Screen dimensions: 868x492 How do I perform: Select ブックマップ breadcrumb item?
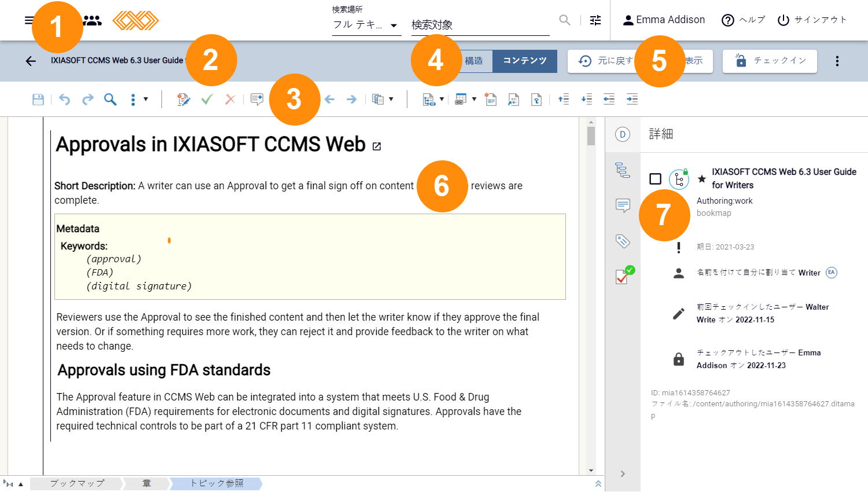(x=77, y=483)
